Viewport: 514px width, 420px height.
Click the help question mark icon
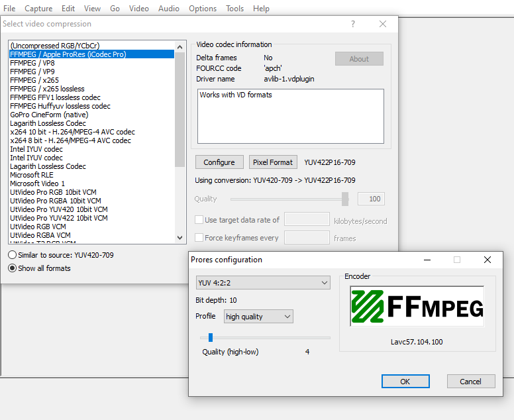click(353, 24)
